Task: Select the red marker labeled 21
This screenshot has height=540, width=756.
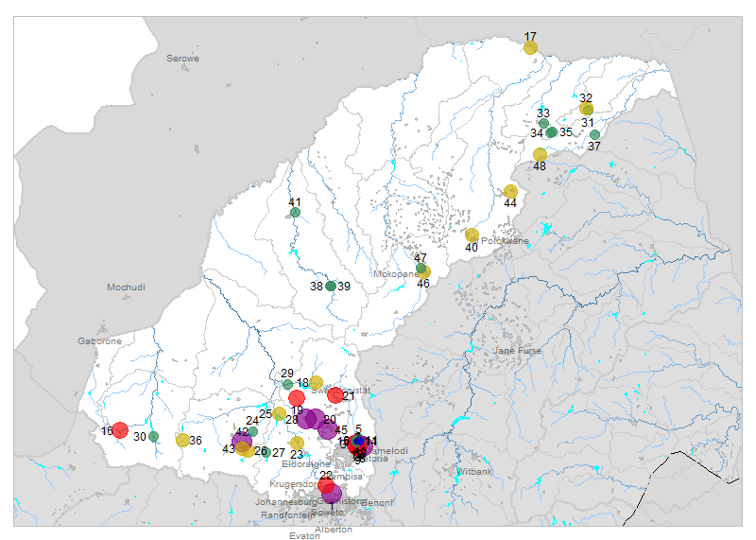Action: [335, 395]
